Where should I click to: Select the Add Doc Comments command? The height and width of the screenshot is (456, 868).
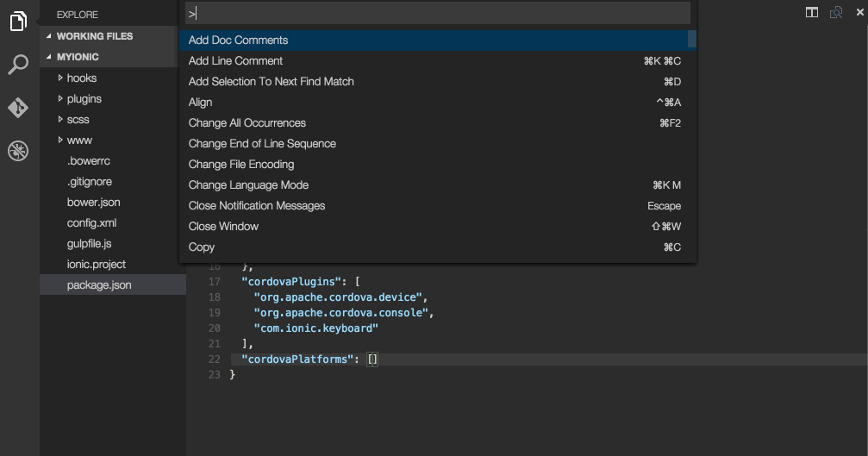tap(238, 41)
